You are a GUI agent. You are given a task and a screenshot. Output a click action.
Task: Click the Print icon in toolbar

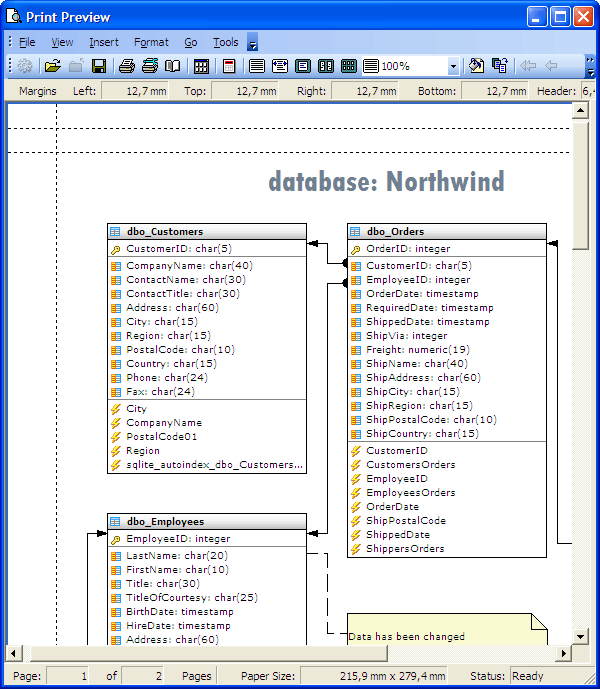pos(127,66)
